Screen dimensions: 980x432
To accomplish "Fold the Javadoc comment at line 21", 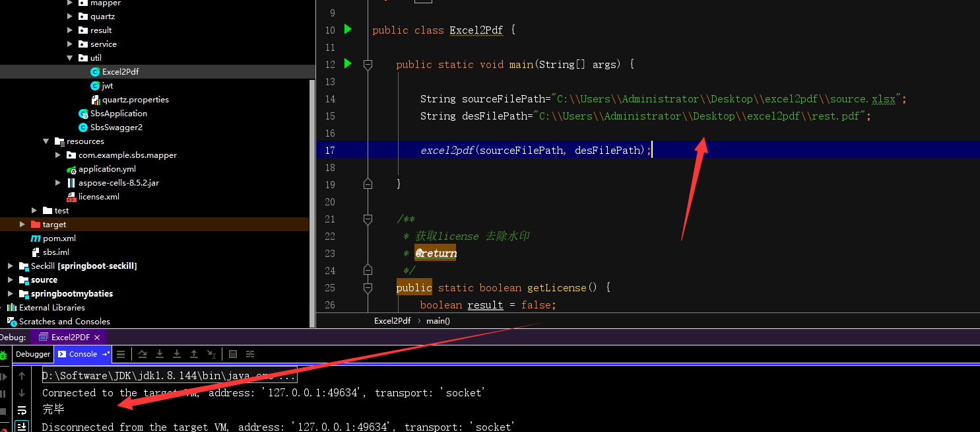I will (x=368, y=218).
